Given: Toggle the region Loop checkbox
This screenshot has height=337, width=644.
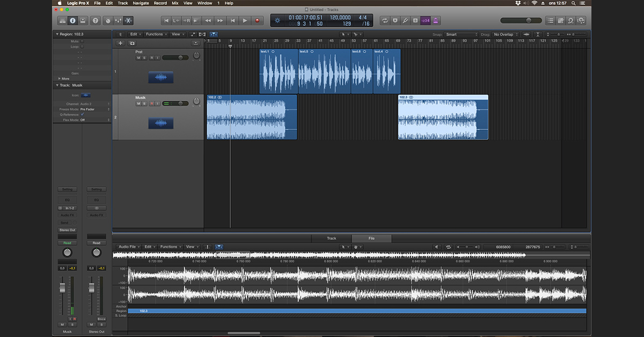Looking at the screenshot, I should click(82, 47).
